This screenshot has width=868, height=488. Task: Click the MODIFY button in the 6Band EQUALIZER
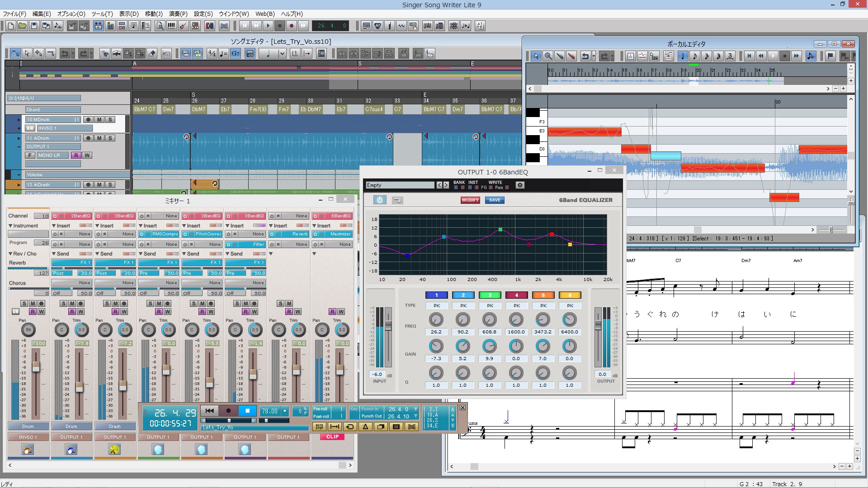coord(470,200)
